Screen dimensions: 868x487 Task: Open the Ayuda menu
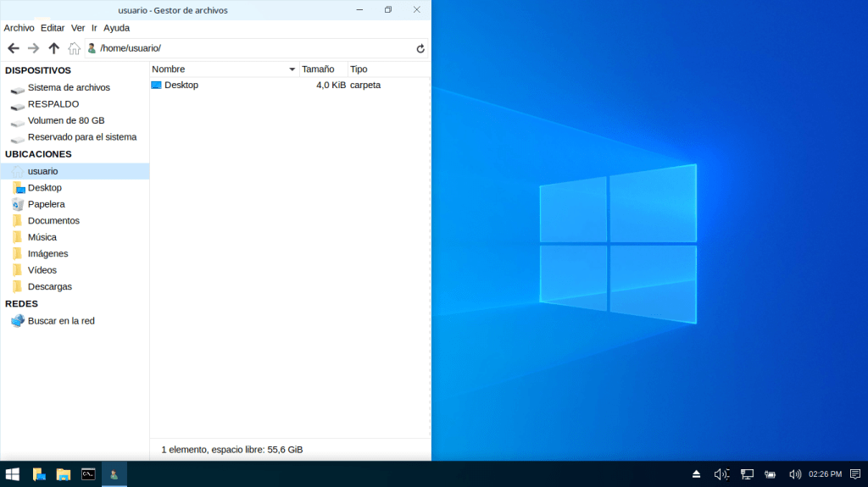point(116,28)
